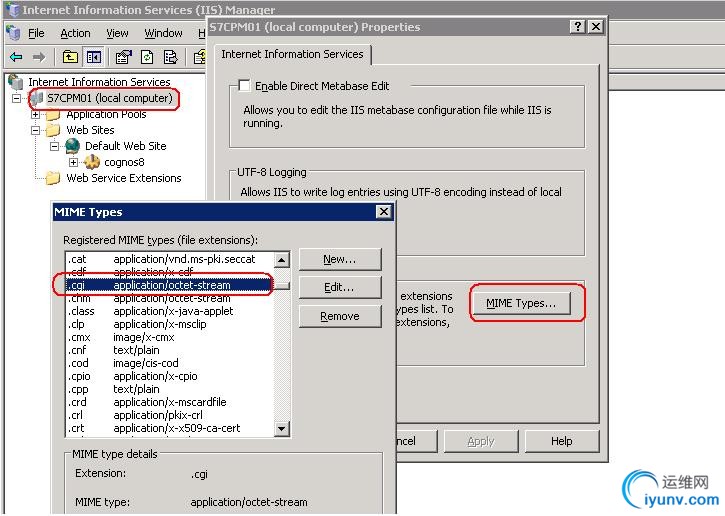Click the New... button in MIME Types
This screenshot has height=516, width=725.
340,259
